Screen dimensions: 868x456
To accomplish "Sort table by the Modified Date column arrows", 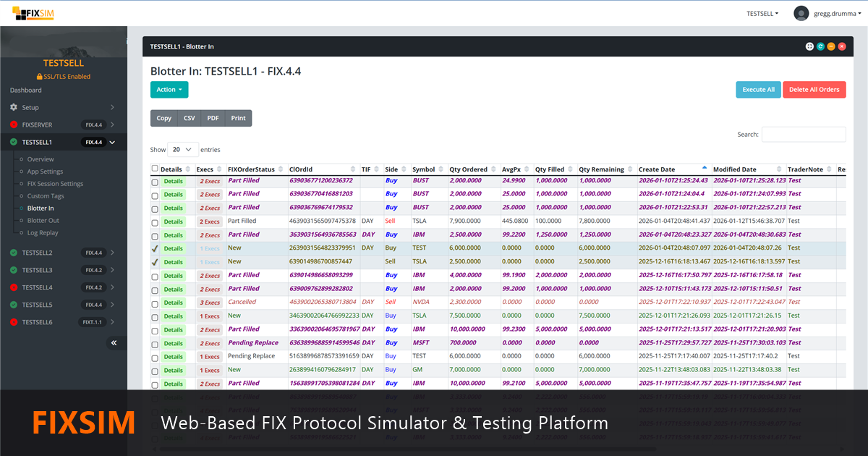I will pos(779,169).
